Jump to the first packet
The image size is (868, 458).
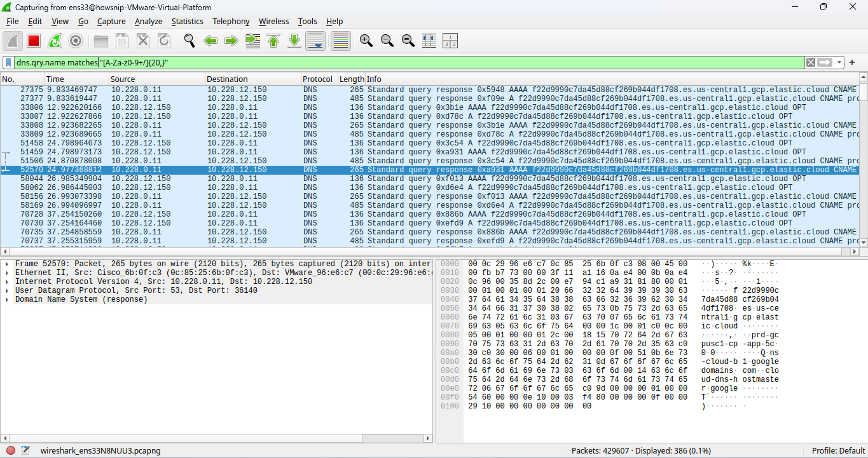click(x=273, y=41)
